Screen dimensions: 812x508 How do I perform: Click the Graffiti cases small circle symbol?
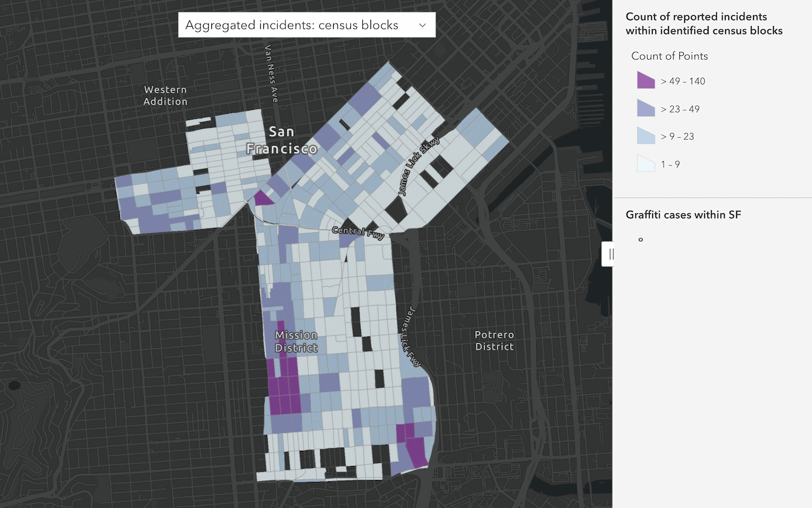[x=641, y=239]
